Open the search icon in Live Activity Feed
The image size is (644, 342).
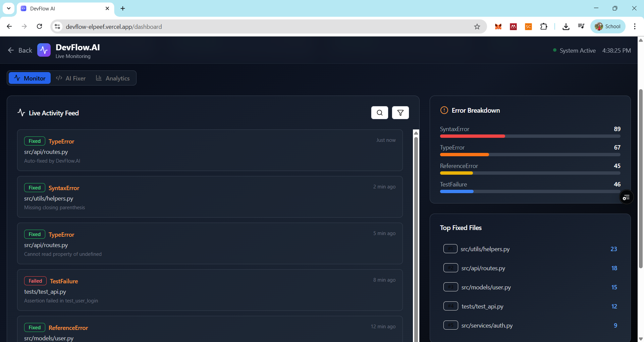[380, 113]
